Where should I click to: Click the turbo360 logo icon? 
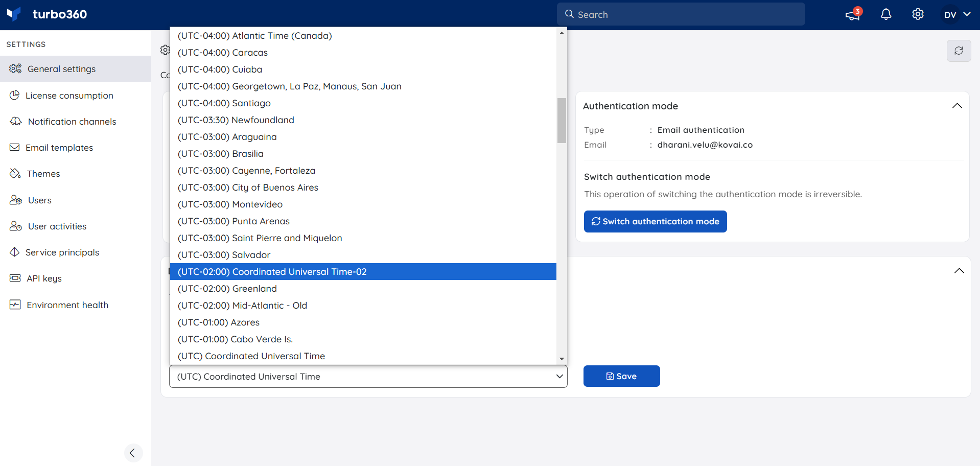pyautogui.click(x=14, y=14)
